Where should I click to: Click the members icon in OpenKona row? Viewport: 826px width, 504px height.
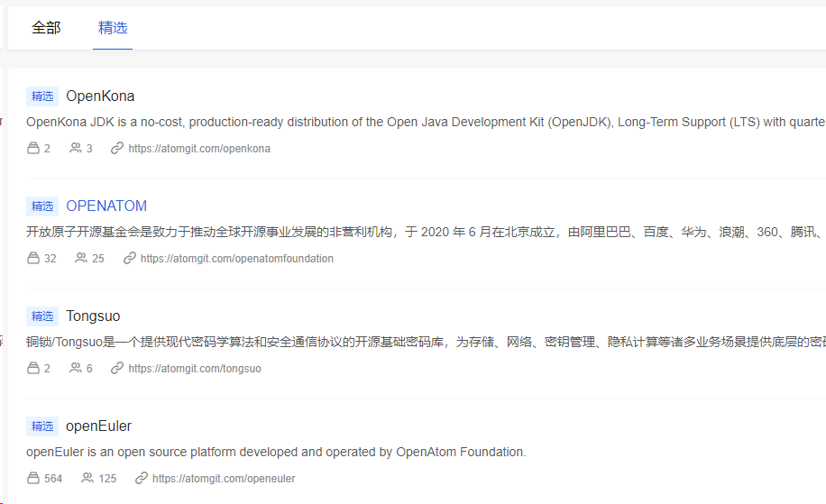[76, 149]
